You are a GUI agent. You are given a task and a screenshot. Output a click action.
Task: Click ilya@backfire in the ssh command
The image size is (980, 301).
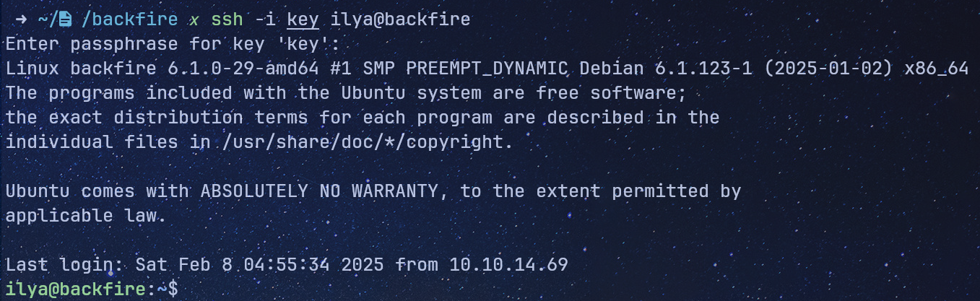pos(400,19)
